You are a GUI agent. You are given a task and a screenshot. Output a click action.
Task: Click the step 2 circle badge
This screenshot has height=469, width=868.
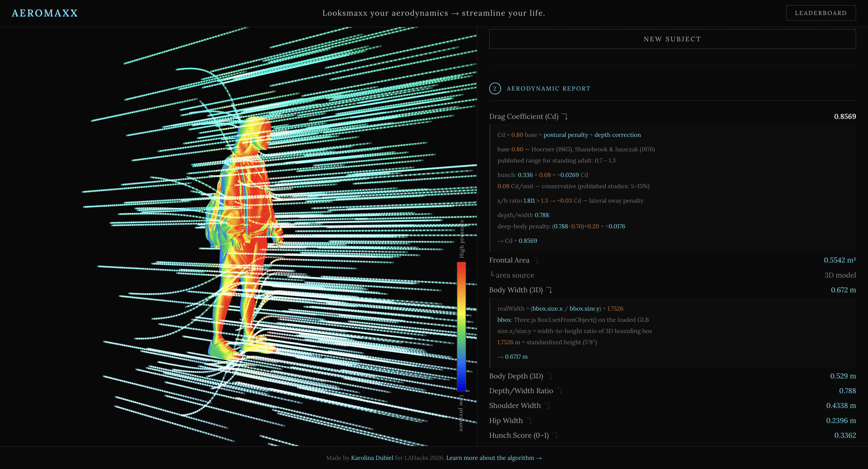click(495, 88)
